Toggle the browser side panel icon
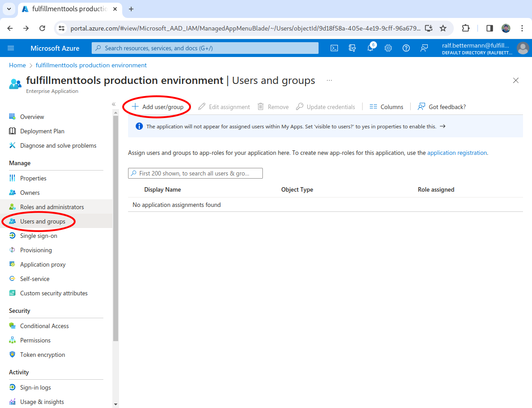This screenshot has height=408, width=532. coord(490,28)
